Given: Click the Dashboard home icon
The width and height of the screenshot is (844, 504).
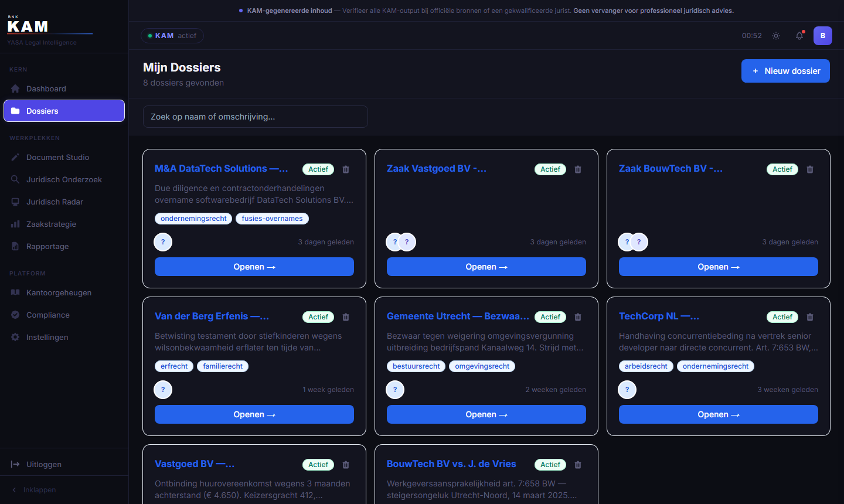Looking at the screenshot, I should (x=15, y=88).
